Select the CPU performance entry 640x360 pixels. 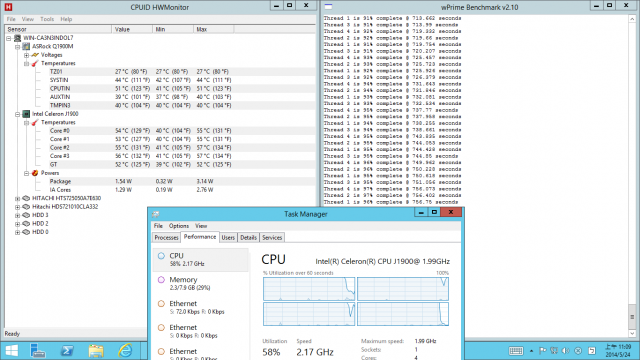point(200,260)
